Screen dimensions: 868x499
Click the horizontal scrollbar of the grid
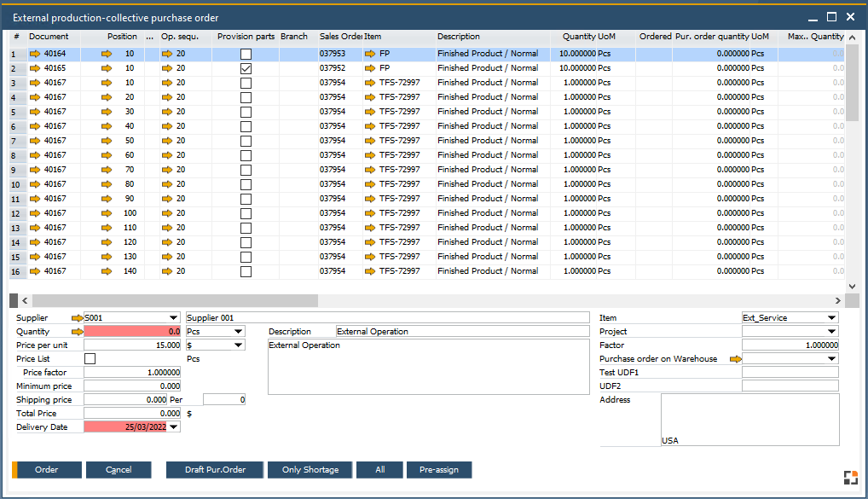pyautogui.click(x=171, y=301)
